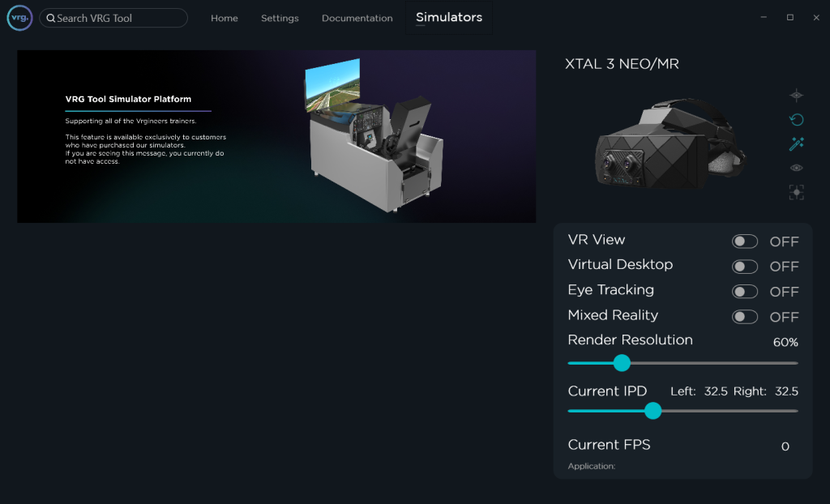Click the circular reset arrow icon
The width and height of the screenshot is (830, 504).
coord(797,120)
